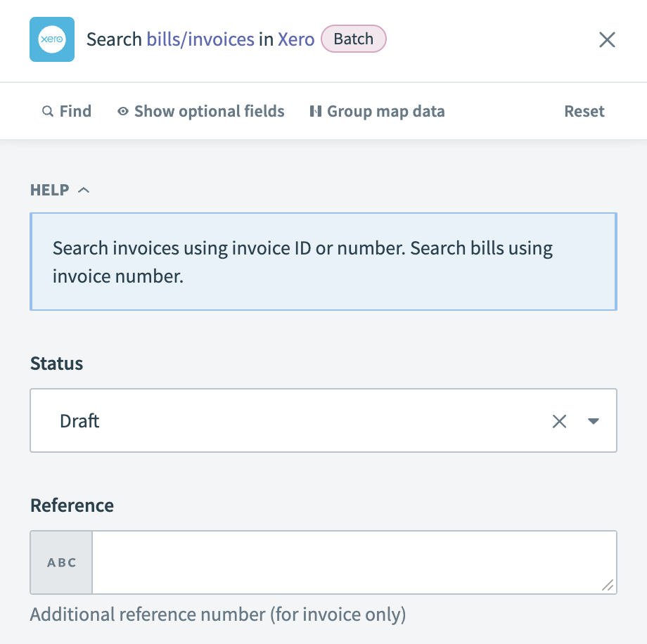Click inside the Reference input box
The image size is (647, 644).
[352, 562]
